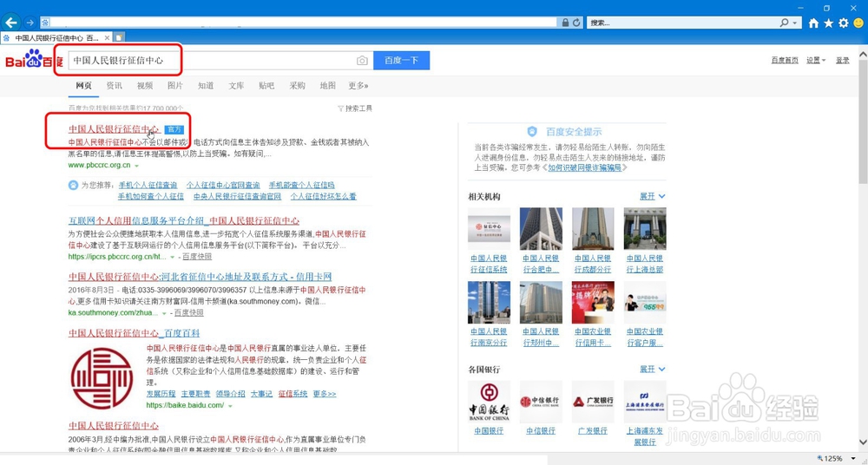The image size is (868, 465).
Task: Open the IE Tools gear icon
Action: pyautogui.click(x=843, y=23)
